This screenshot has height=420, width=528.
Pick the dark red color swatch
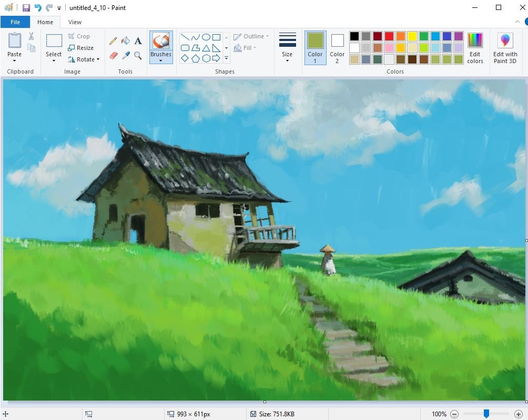tap(378, 36)
